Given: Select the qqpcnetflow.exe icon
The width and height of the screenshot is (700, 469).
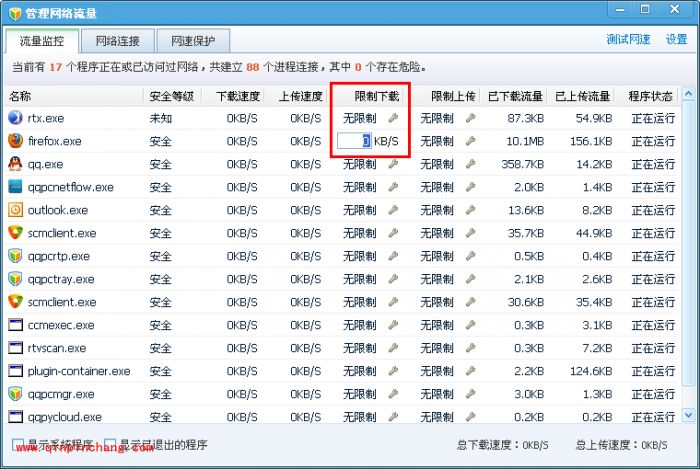Looking at the screenshot, I should (15, 187).
